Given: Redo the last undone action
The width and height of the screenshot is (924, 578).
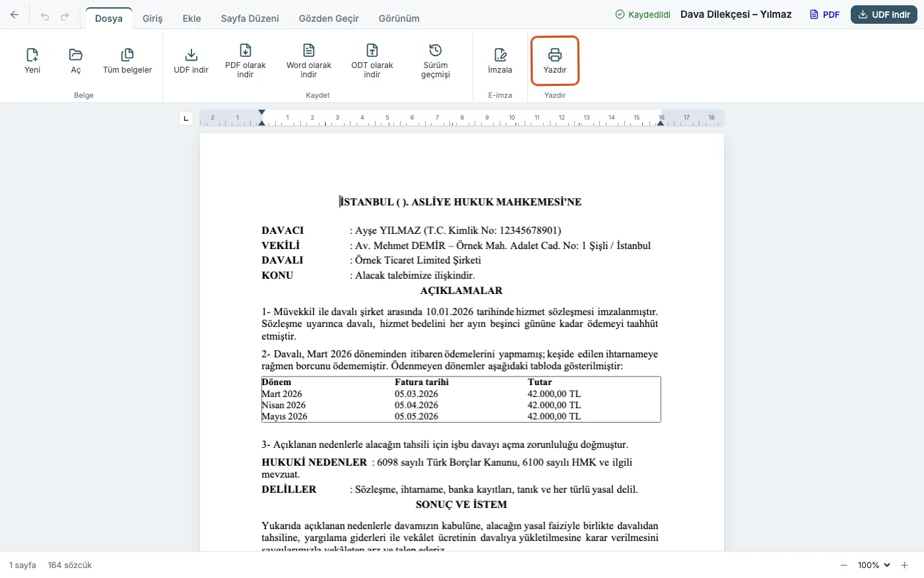Looking at the screenshot, I should [65, 16].
